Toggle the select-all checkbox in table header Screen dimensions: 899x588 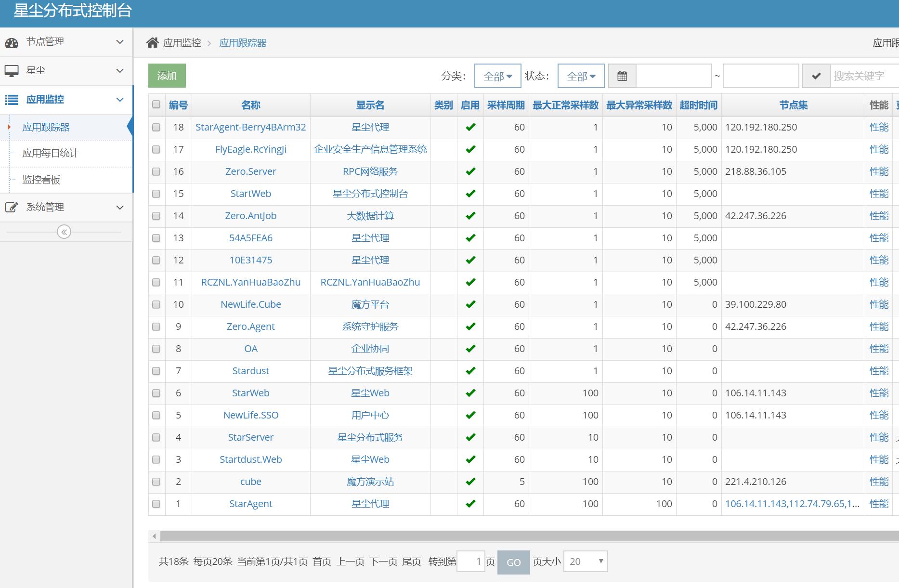coord(156,105)
